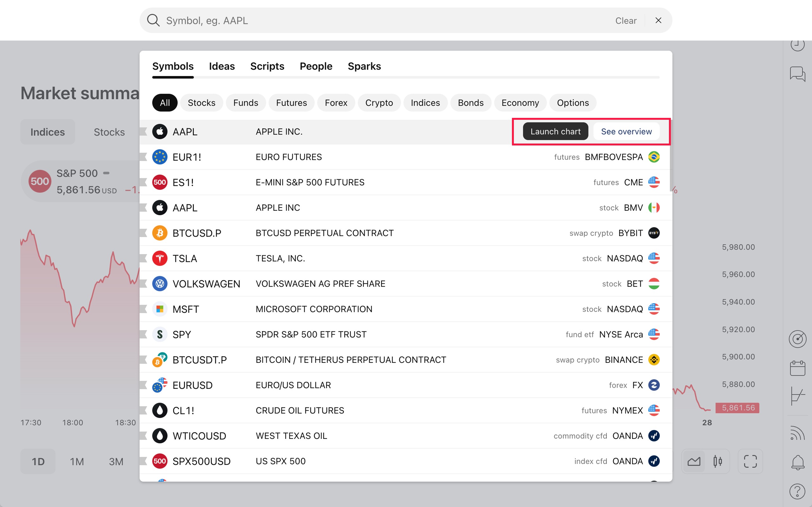Open the notifications bell icon
Image resolution: width=812 pixels, height=507 pixels.
pos(797,462)
